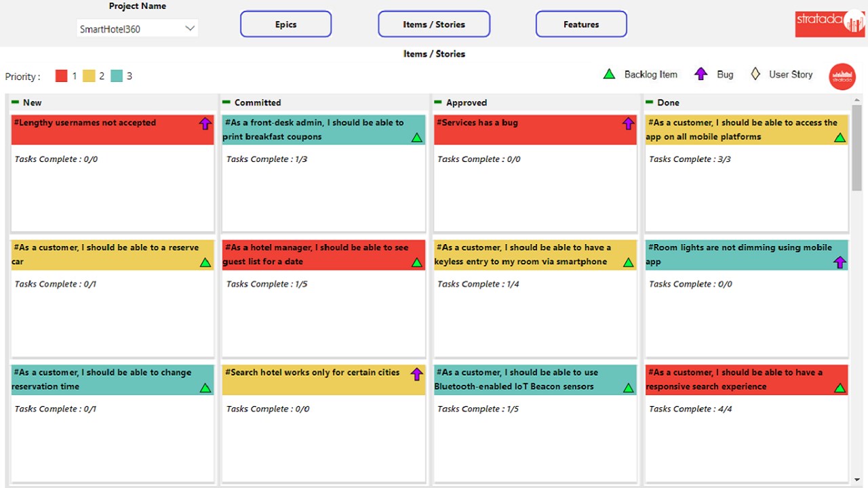Click the round Stratada logo icon
The image size is (868, 488).
click(842, 77)
